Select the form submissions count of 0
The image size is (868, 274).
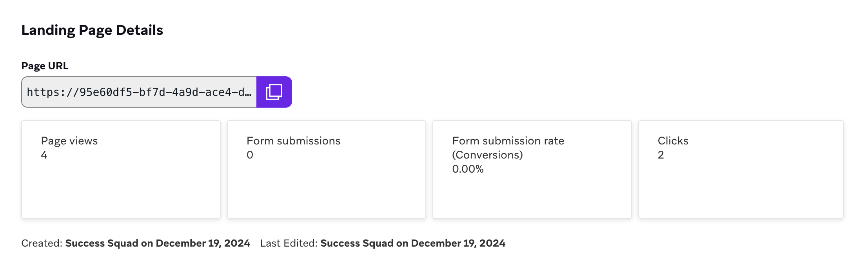(x=250, y=155)
